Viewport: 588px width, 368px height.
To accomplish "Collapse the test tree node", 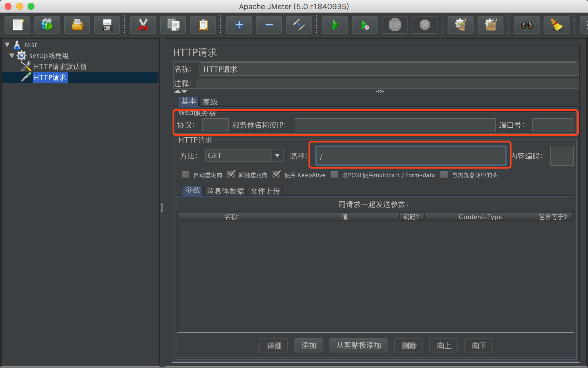I will pos(7,45).
